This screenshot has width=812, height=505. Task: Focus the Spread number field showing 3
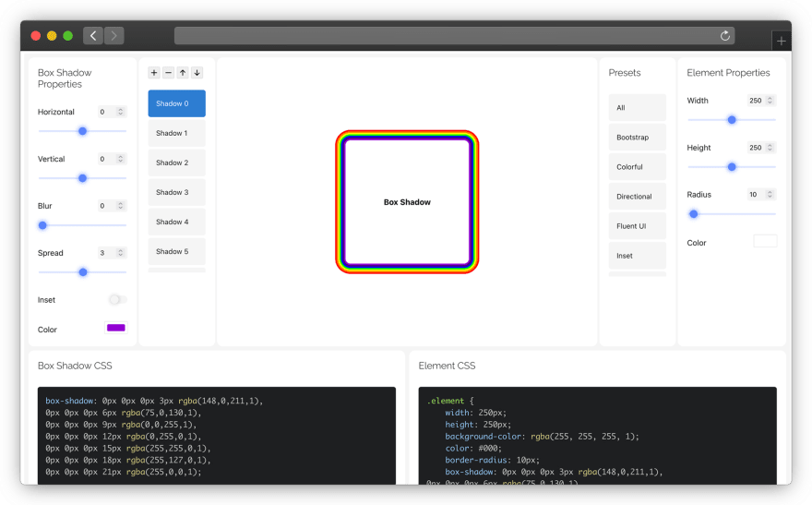pyautogui.click(x=112, y=253)
